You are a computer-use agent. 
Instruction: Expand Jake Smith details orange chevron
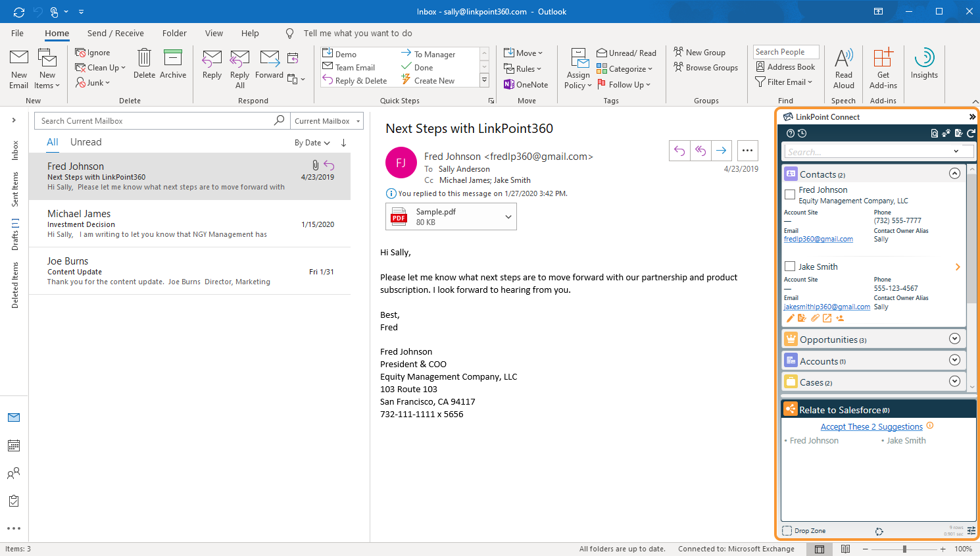pos(958,267)
